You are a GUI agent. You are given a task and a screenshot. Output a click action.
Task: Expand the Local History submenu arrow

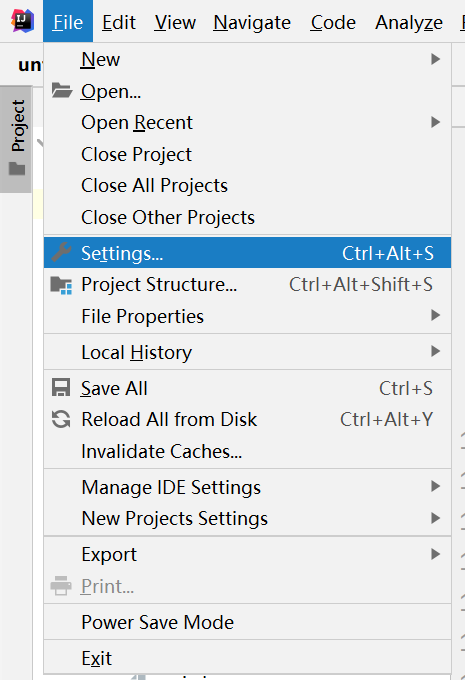436,351
